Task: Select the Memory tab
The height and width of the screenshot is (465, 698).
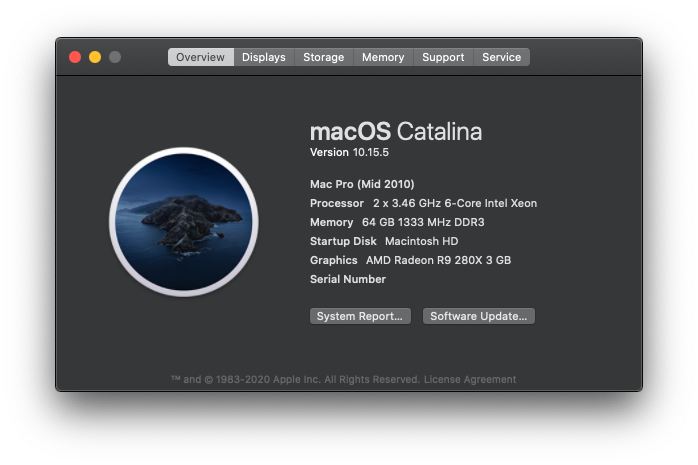Action: pos(383,57)
